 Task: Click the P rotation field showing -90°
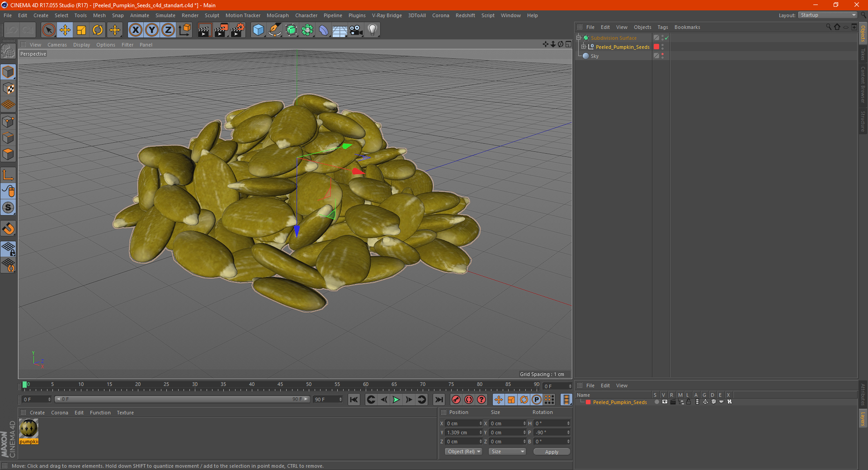[552, 432]
